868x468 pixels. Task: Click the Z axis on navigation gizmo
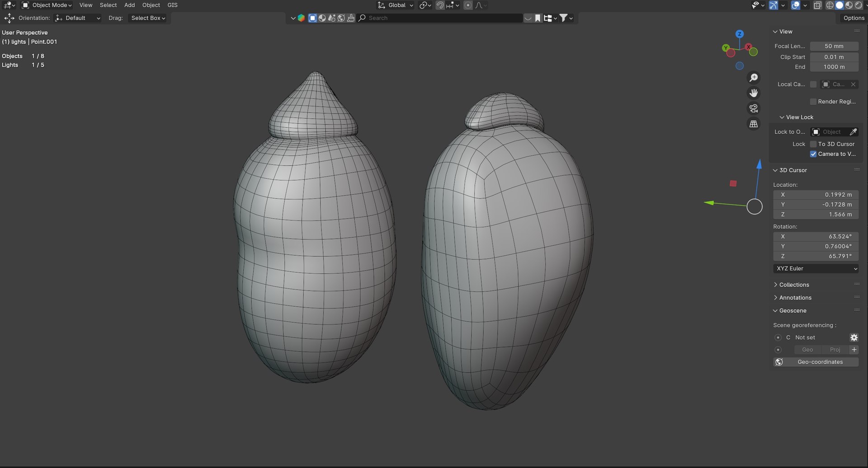pyautogui.click(x=740, y=34)
